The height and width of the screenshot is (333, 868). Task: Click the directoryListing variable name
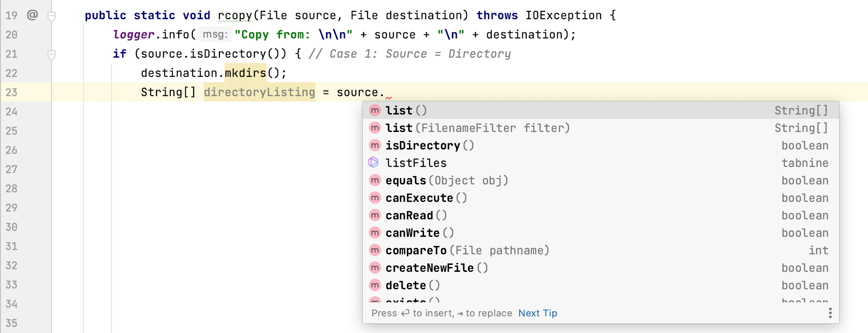(x=259, y=92)
